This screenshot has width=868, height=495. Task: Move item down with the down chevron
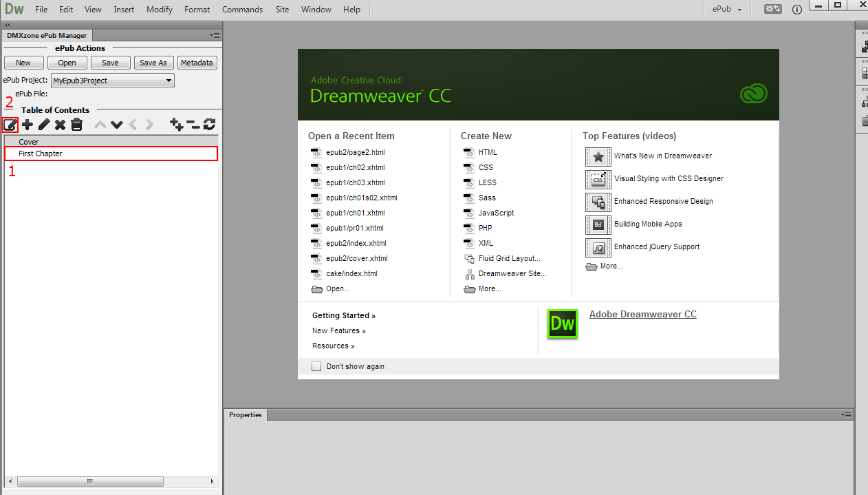117,125
